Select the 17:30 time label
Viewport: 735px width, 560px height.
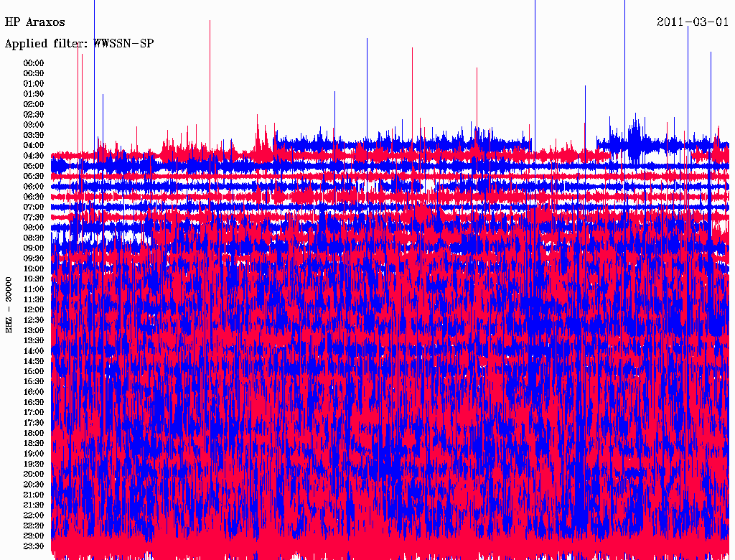coord(34,423)
